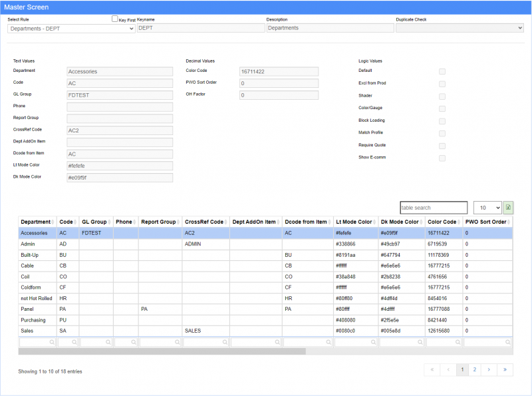Enable the Excl from Prod checkbox
The image size is (532, 396).
[x=442, y=83]
